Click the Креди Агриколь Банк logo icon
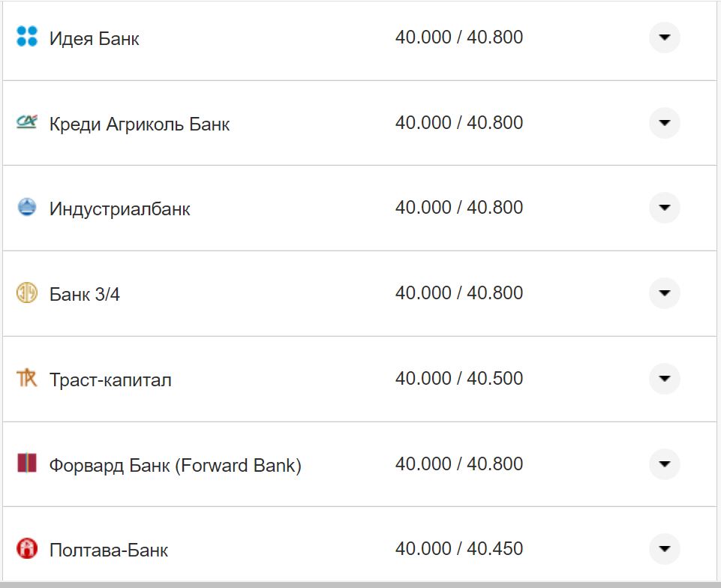This screenshot has height=588, width=721. click(28, 122)
